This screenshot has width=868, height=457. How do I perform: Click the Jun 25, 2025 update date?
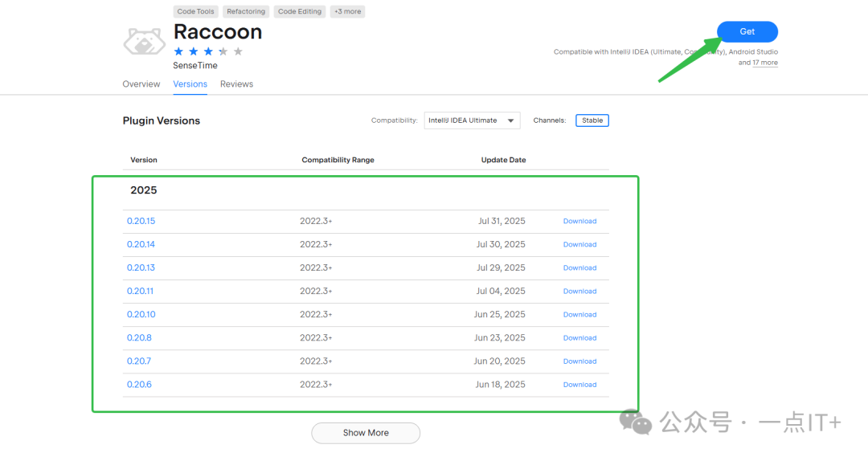click(x=499, y=314)
